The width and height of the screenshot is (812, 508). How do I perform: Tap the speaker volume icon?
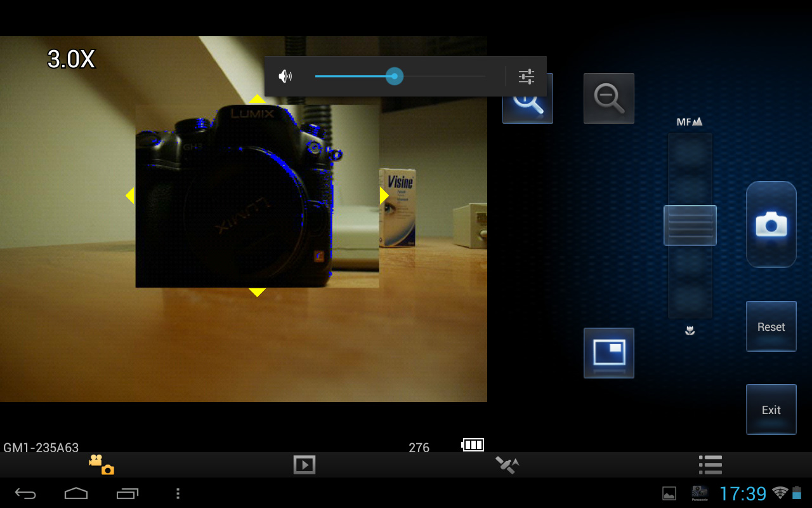(x=285, y=77)
